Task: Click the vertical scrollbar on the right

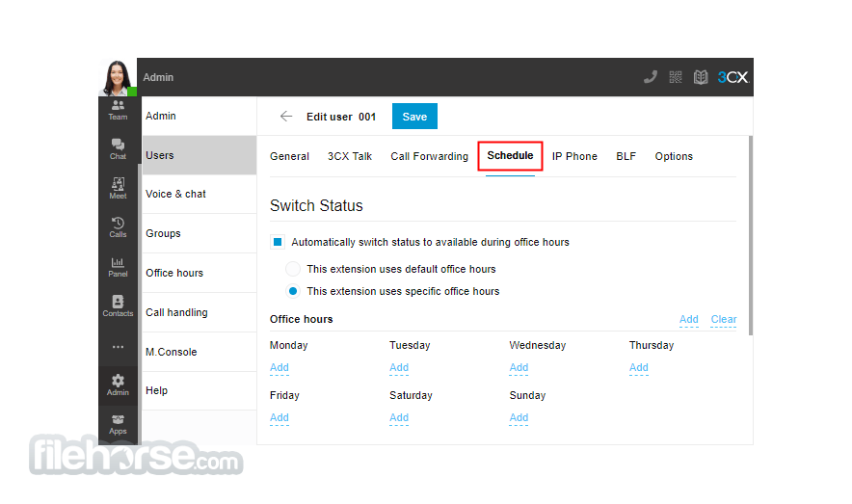Action: click(x=751, y=236)
